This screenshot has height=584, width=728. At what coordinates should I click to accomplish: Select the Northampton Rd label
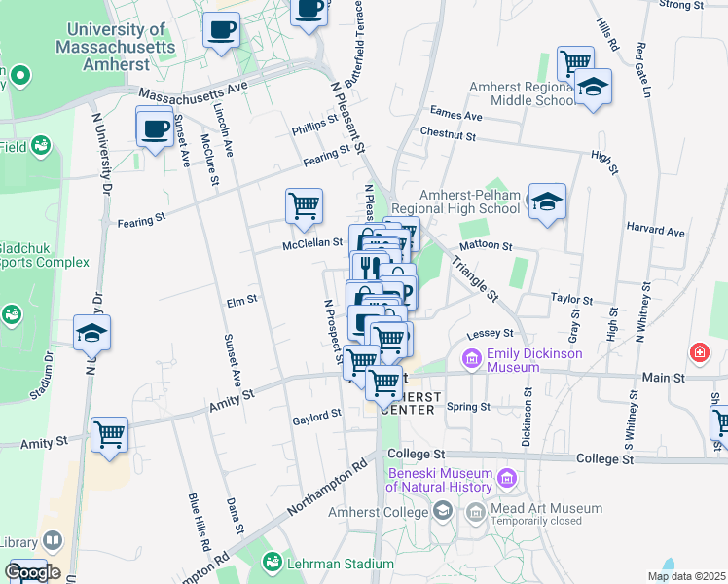(328, 487)
